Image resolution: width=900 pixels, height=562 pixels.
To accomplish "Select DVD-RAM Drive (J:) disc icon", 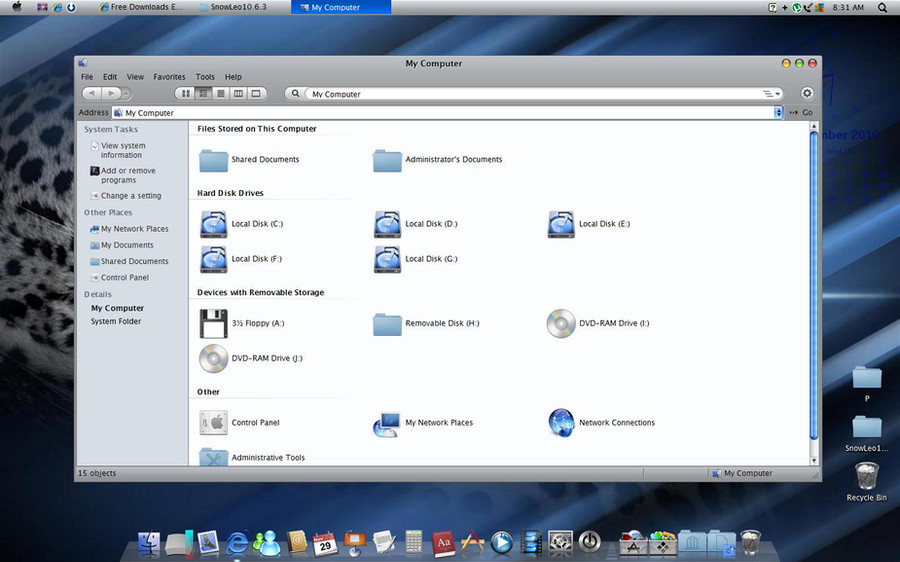I will [x=214, y=359].
